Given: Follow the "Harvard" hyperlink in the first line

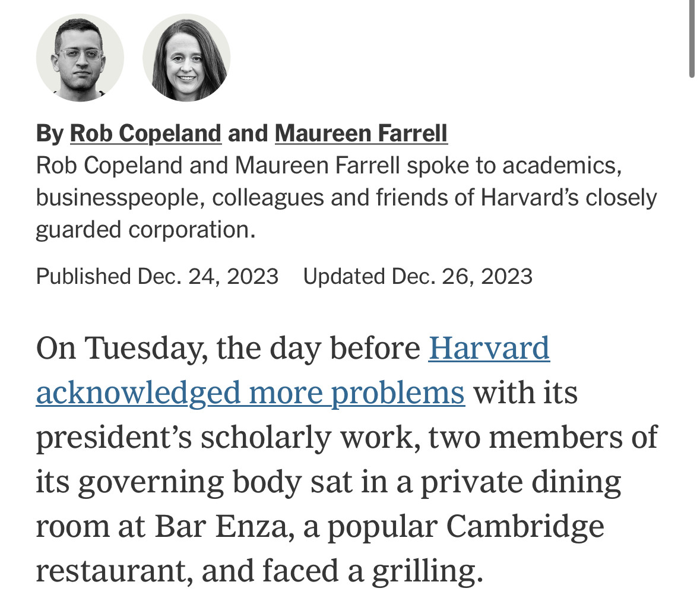Looking at the screenshot, I should click(489, 348).
